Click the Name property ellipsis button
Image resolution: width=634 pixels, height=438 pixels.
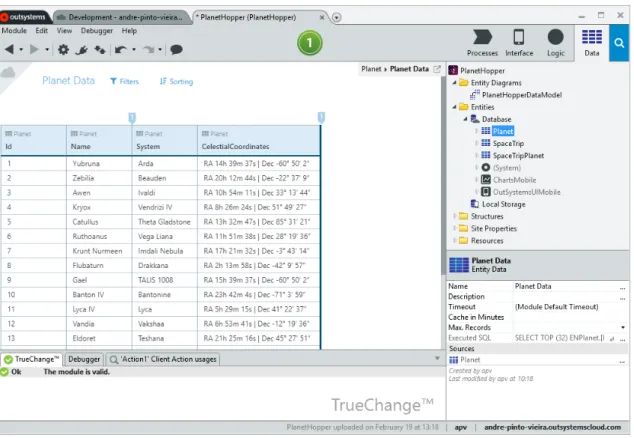623,287
